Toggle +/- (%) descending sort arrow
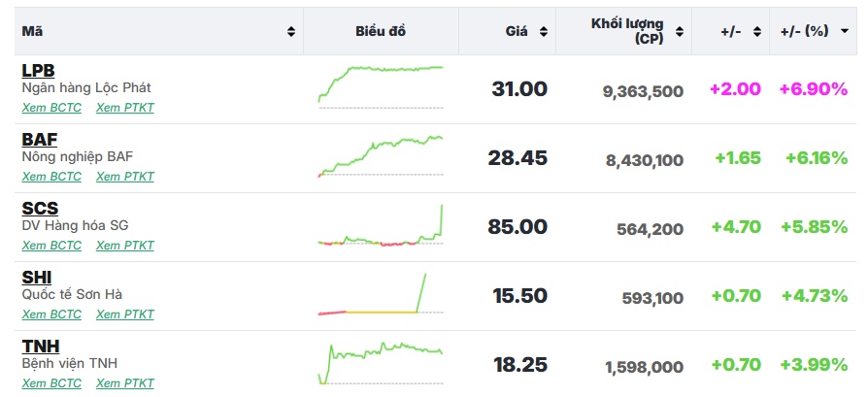This screenshot has width=868, height=397. click(x=844, y=32)
